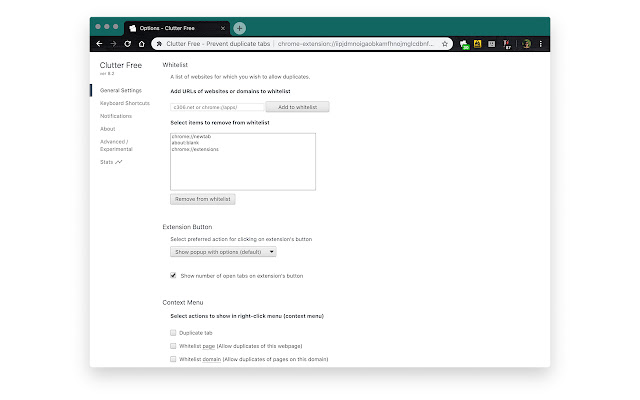The width and height of the screenshot is (640, 400).
Task: Click the Extension Button section heading
Action: [187, 227]
